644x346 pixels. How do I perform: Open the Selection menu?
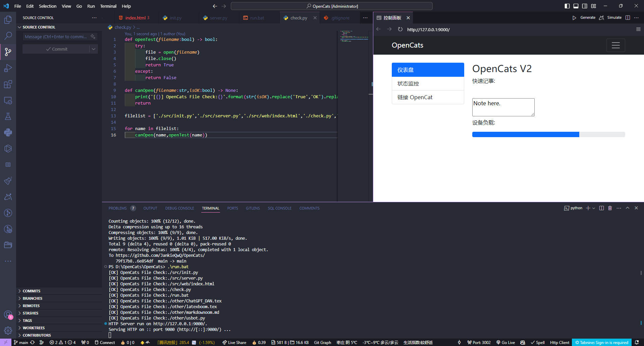[47, 6]
